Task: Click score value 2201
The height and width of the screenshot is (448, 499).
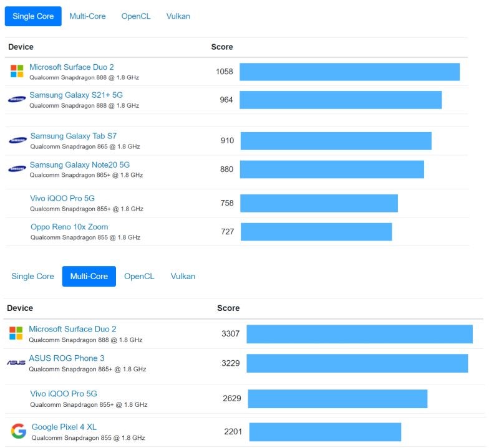Action: pos(233,432)
